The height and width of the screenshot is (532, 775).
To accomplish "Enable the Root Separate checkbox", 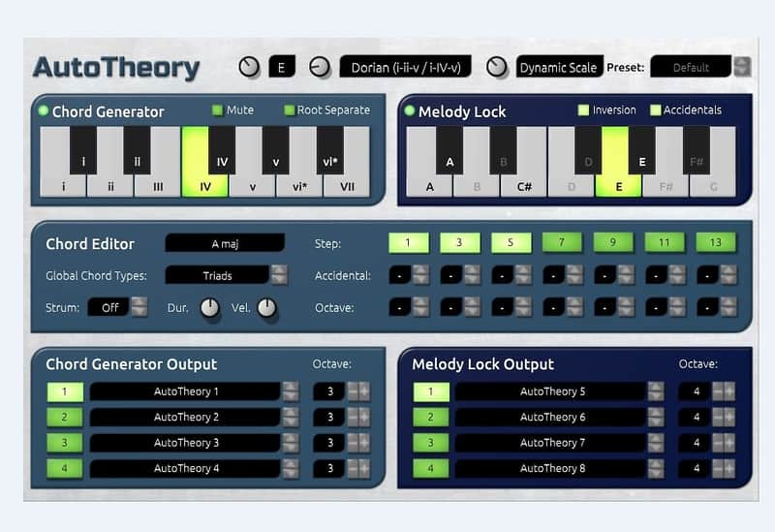I will tap(289, 110).
